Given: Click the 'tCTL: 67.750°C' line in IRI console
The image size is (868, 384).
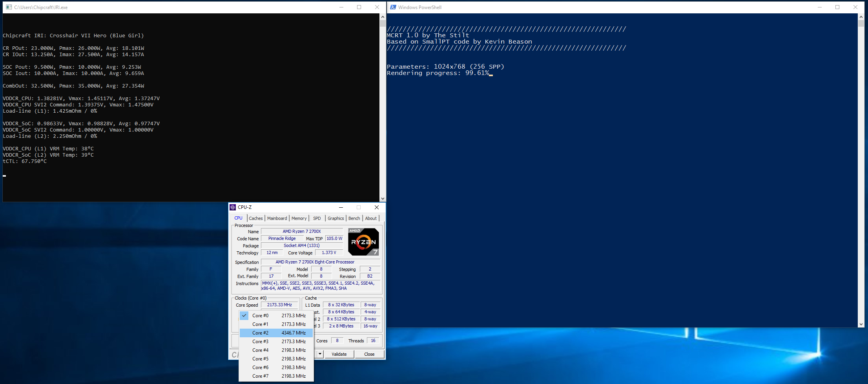Looking at the screenshot, I should coord(25,161).
